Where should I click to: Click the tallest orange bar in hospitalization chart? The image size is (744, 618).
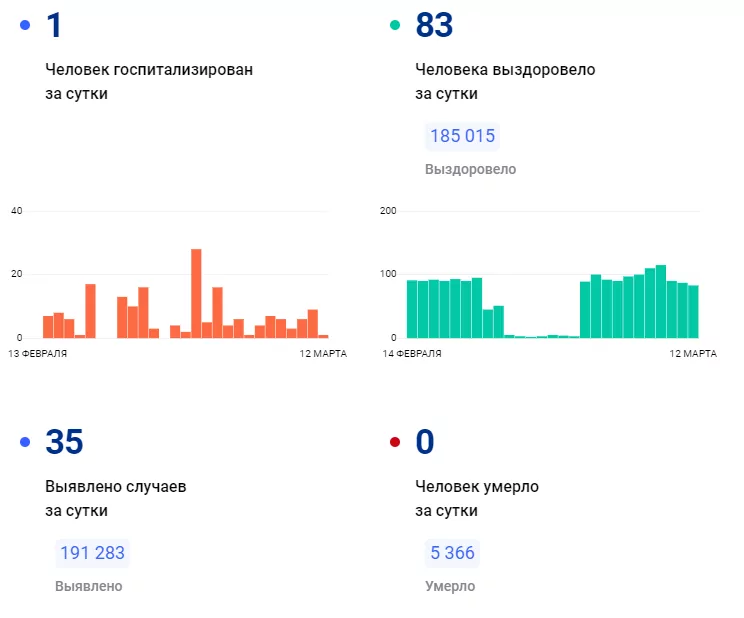point(196,293)
